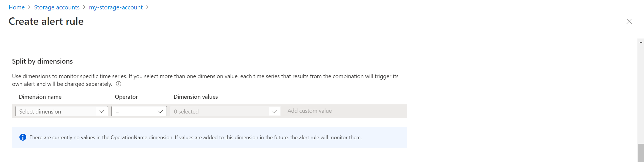Click the Add custom value field

click(x=309, y=111)
